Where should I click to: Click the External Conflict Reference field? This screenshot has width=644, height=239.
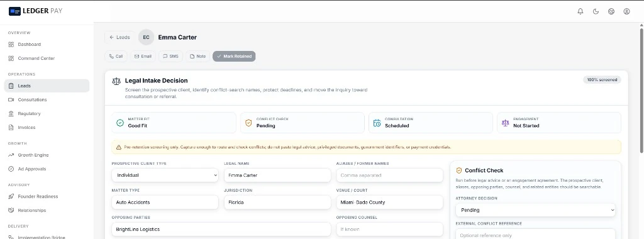(x=536, y=234)
